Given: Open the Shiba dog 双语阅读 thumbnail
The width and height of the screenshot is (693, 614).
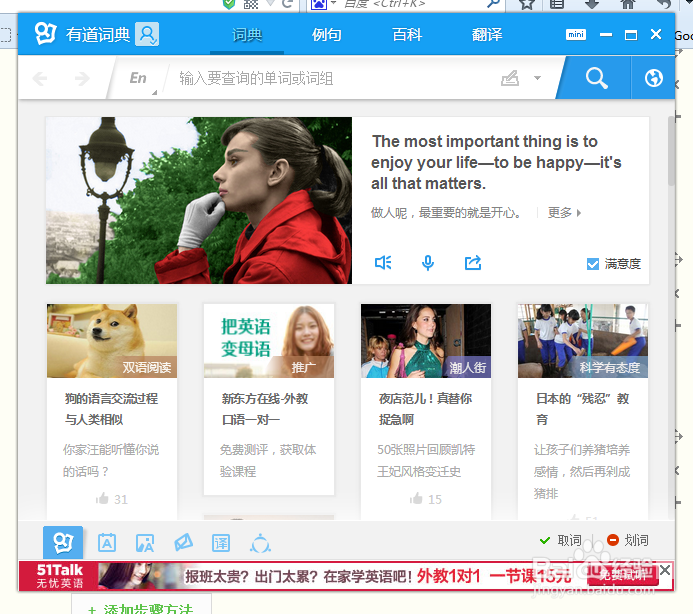Looking at the screenshot, I should [x=112, y=340].
